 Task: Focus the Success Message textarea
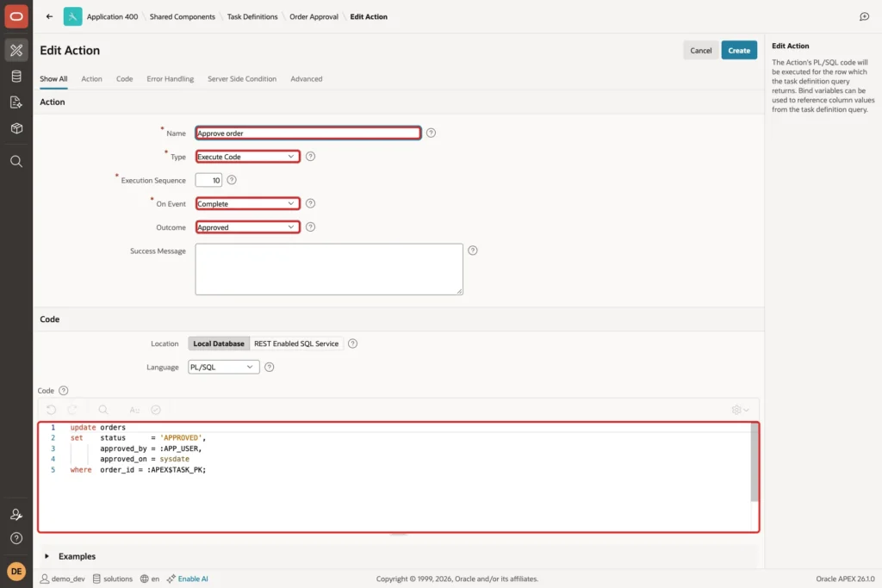(329, 269)
